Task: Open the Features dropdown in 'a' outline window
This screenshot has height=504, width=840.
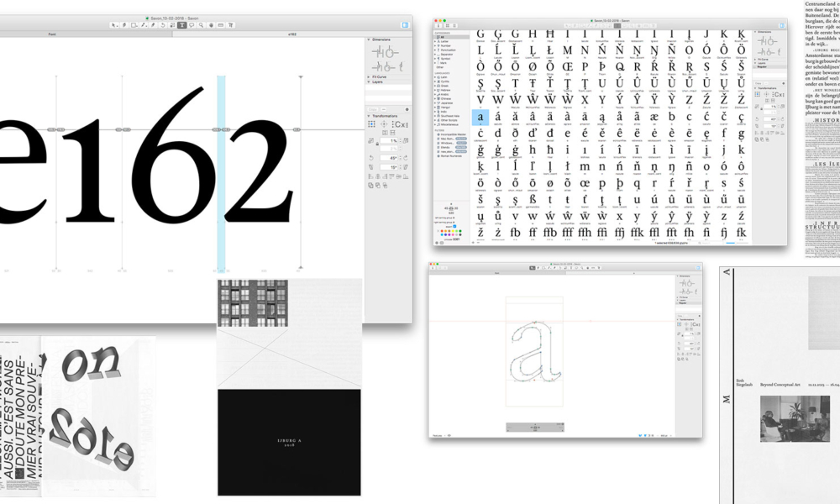Action: click(438, 435)
